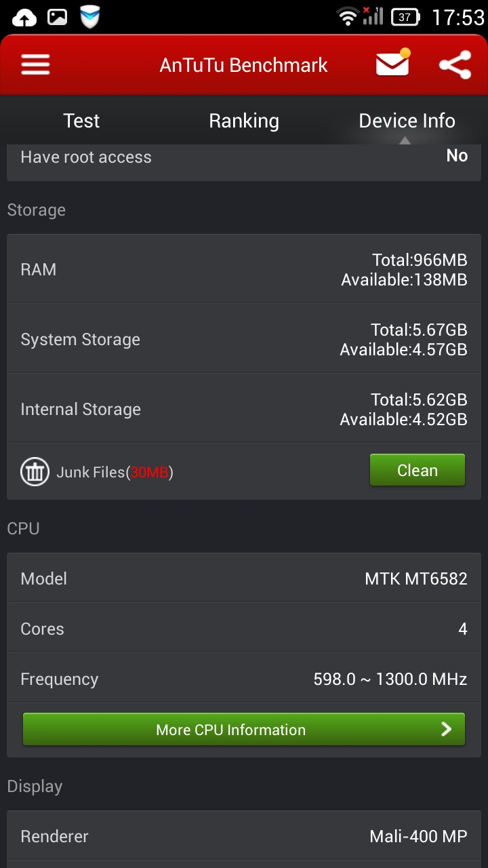488x868 pixels.
Task: Switch to the Ranking tab
Action: pyautogui.click(x=244, y=121)
